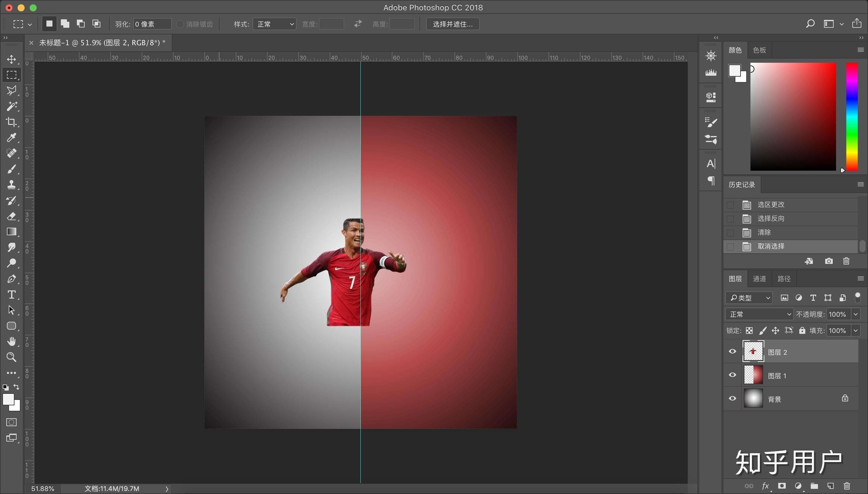Add layer mask icon in Layers panel
The image size is (868, 494).
(782, 486)
